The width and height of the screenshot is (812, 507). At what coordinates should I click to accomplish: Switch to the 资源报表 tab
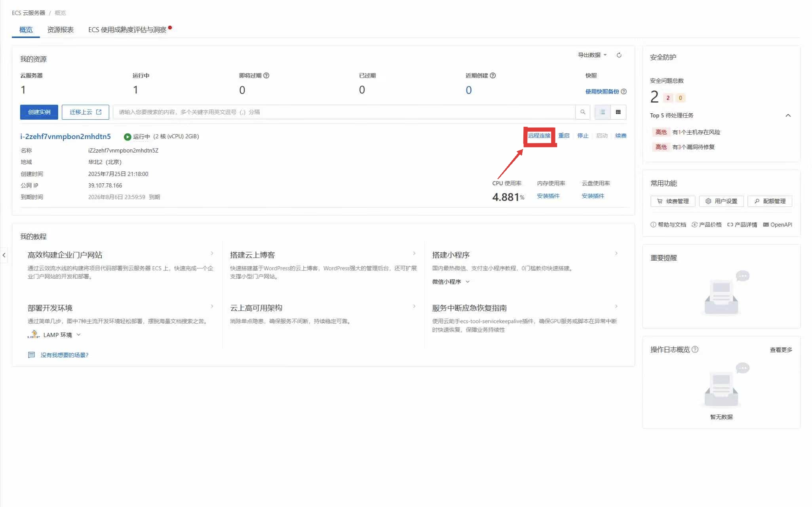(60, 30)
